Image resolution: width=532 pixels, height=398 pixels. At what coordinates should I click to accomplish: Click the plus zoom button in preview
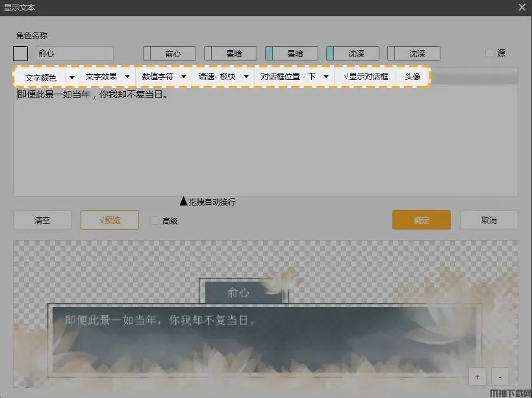click(x=477, y=377)
